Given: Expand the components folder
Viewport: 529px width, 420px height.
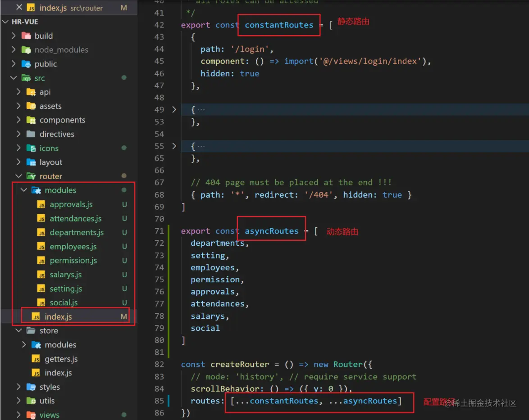Looking at the screenshot, I should click(18, 120).
